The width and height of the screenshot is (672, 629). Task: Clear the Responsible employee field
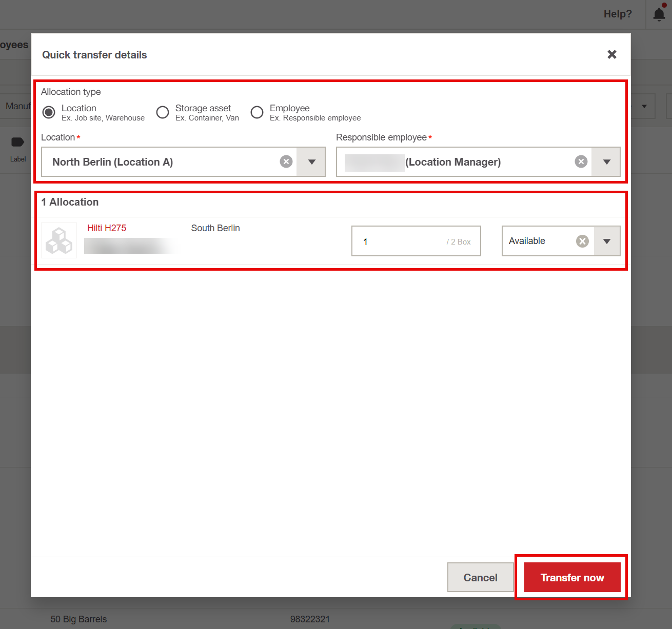(581, 162)
